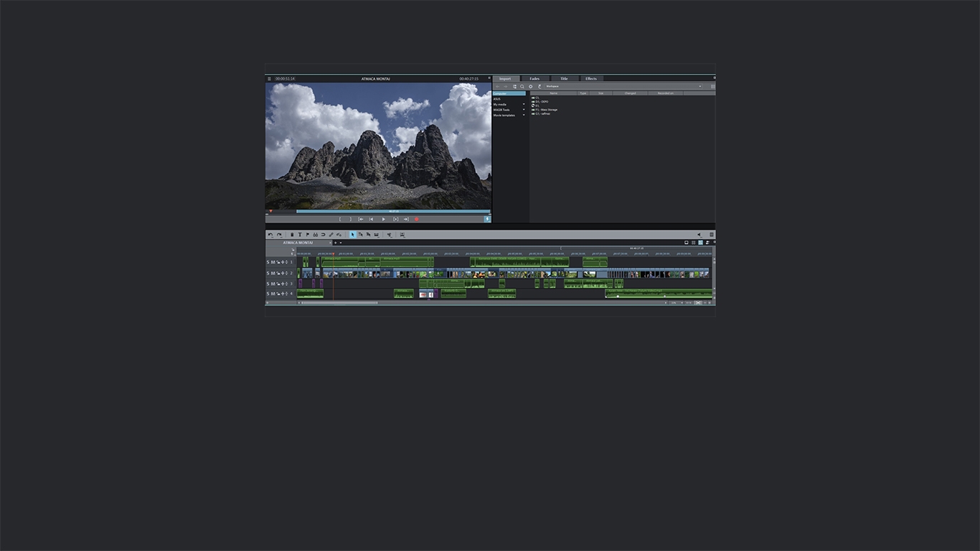Add a new movie with the plus button
Screen dimensions: 980x551
[x=335, y=242]
